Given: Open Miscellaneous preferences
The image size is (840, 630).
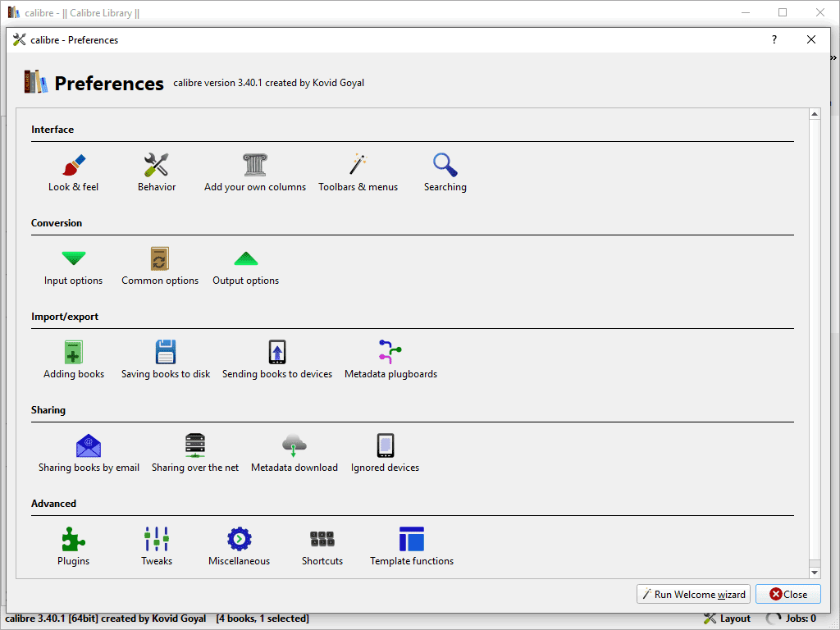Looking at the screenshot, I should [239, 547].
